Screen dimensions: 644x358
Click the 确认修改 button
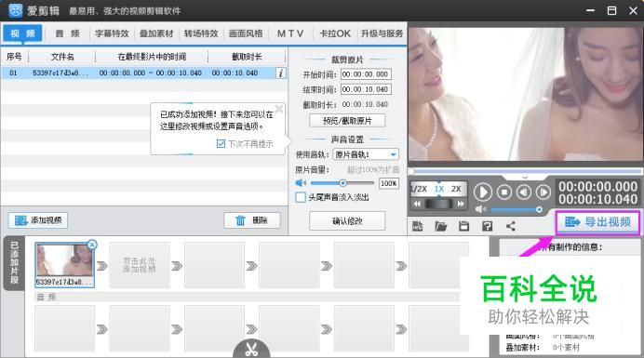pyautogui.click(x=347, y=221)
